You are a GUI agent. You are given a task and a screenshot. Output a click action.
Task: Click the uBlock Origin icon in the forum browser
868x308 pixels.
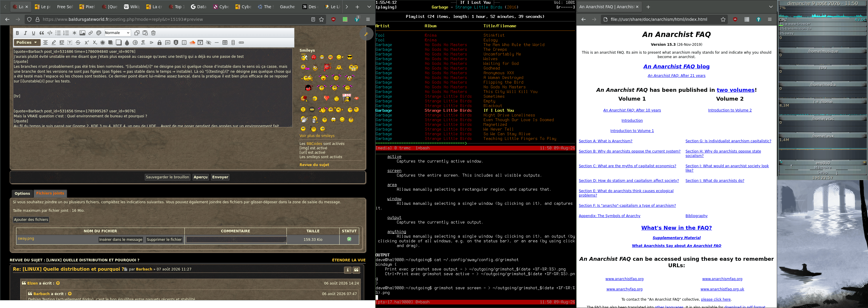(x=334, y=20)
